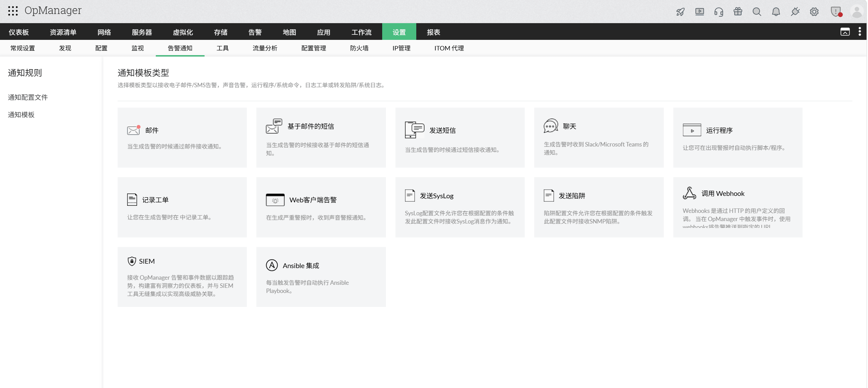This screenshot has width=868, height=388.
Task: Open 通知模板 in the sidebar
Action: pos(21,115)
